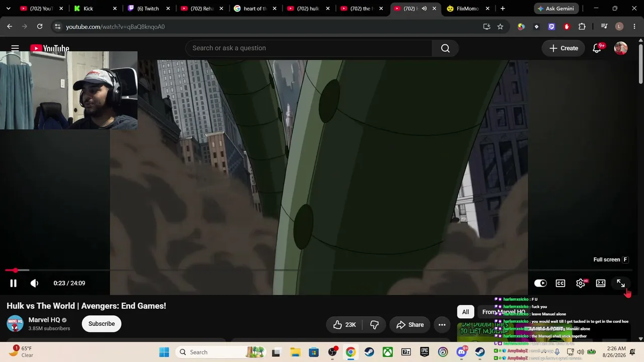
Task: Click the YouTube search magnifier button
Action: [x=445, y=48]
